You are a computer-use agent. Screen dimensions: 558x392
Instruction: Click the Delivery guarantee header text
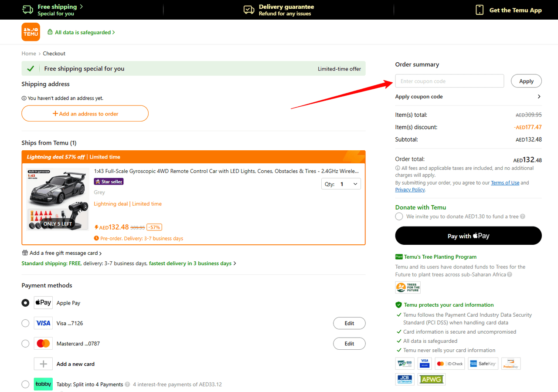click(x=286, y=7)
